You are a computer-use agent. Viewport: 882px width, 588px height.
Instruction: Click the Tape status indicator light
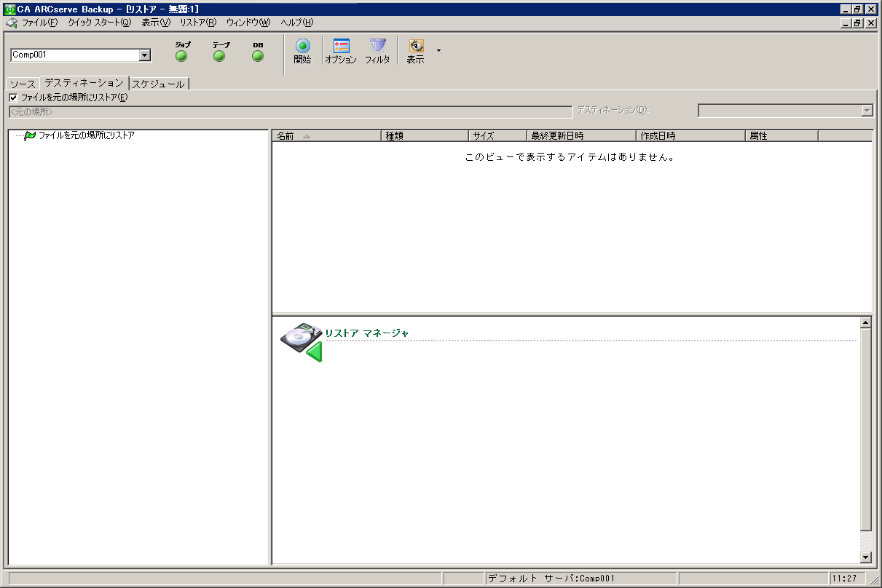[219, 56]
